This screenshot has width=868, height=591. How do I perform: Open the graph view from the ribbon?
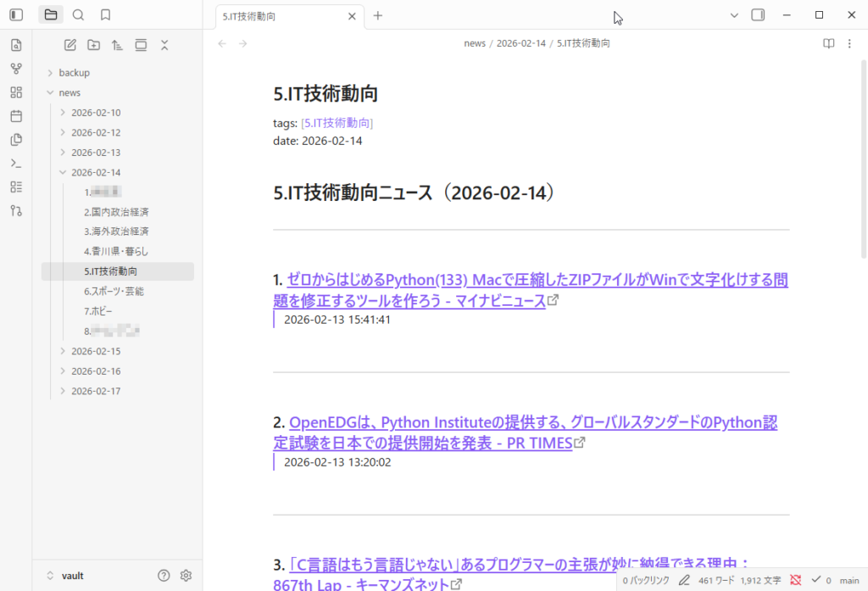coord(16,69)
